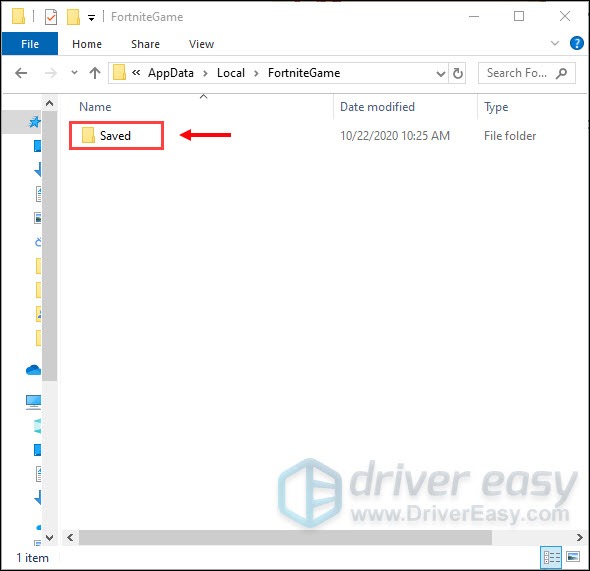The height and width of the screenshot is (571, 590).
Task: Click the search magnifier icon
Action: pyautogui.click(x=561, y=73)
